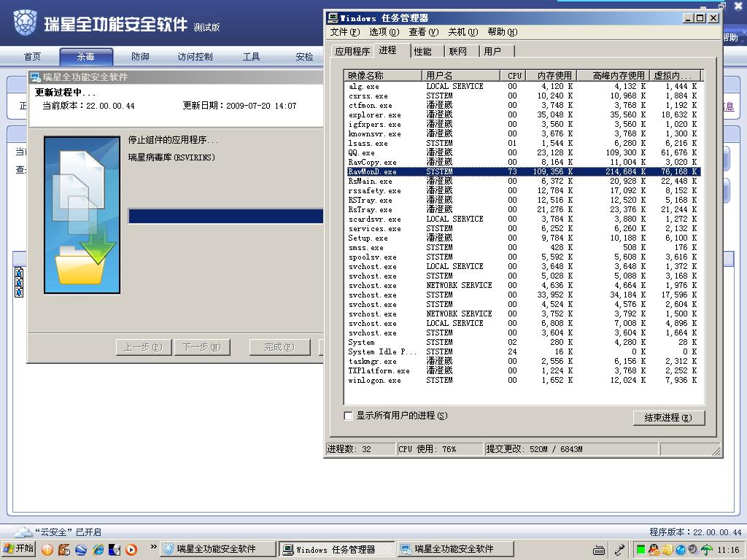
Task: Launch eMule donkey icon in quick launch
Action: [64, 550]
